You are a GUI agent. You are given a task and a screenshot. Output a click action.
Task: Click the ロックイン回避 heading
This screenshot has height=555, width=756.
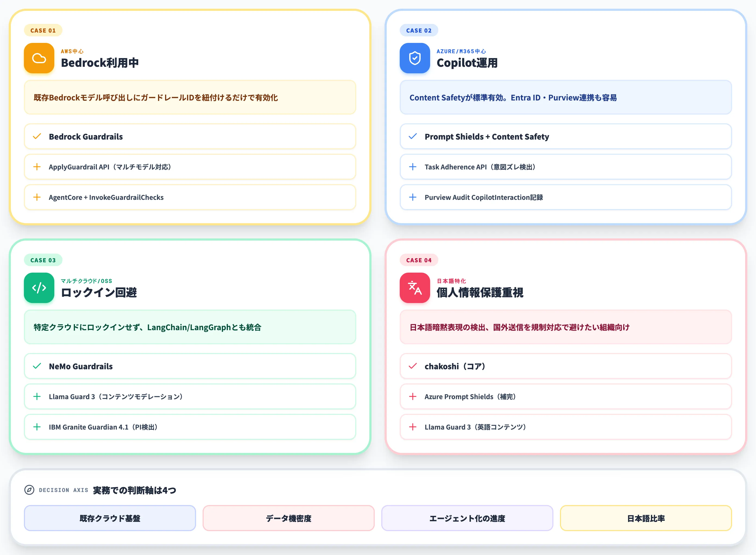point(99,293)
